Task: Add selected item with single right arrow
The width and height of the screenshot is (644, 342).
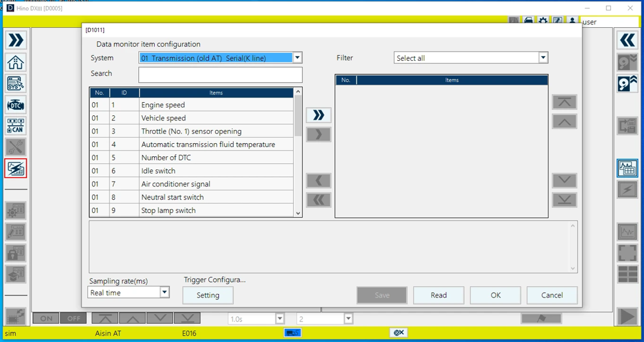Action: [319, 135]
